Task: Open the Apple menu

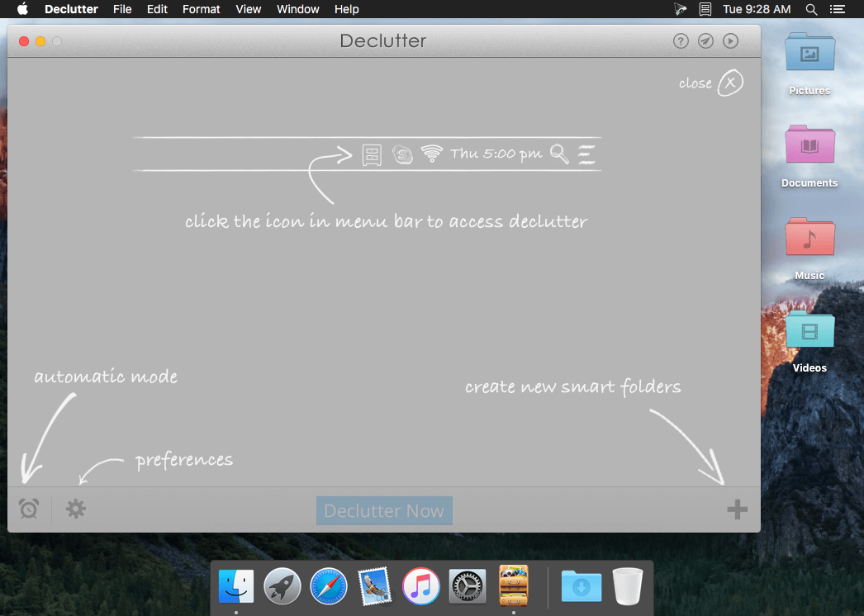Action: tap(22, 9)
